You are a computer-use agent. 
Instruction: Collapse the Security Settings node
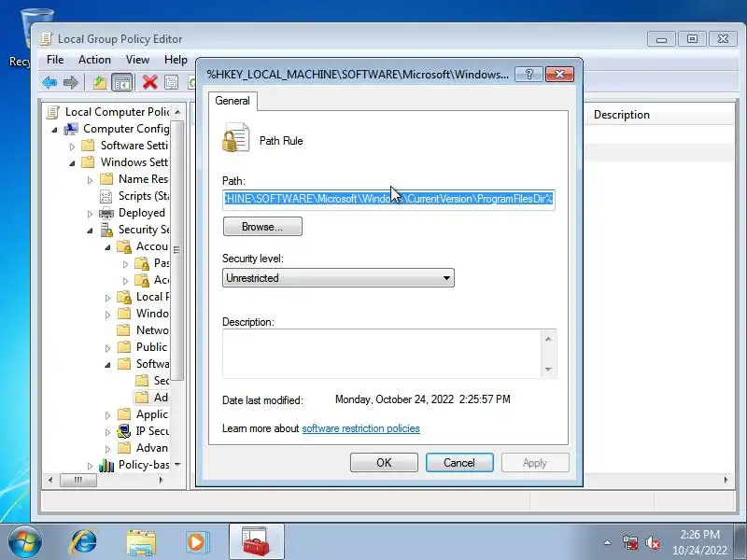[90, 231]
